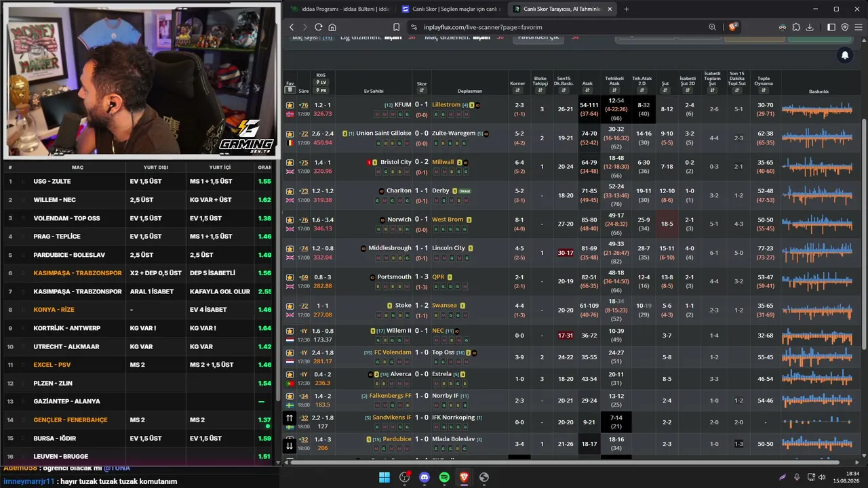Viewport: 868px width, 488px height.
Task: Sort by the Şut column
Action: point(666,91)
